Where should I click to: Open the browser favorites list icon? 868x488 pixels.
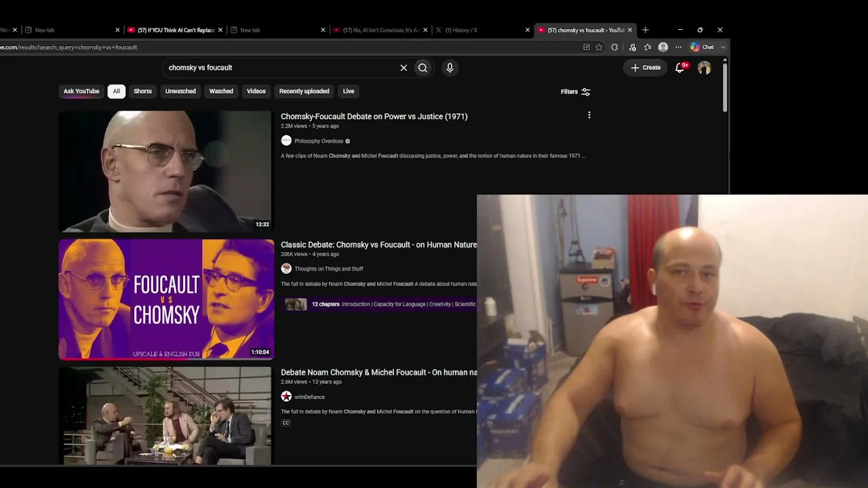pos(648,47)
